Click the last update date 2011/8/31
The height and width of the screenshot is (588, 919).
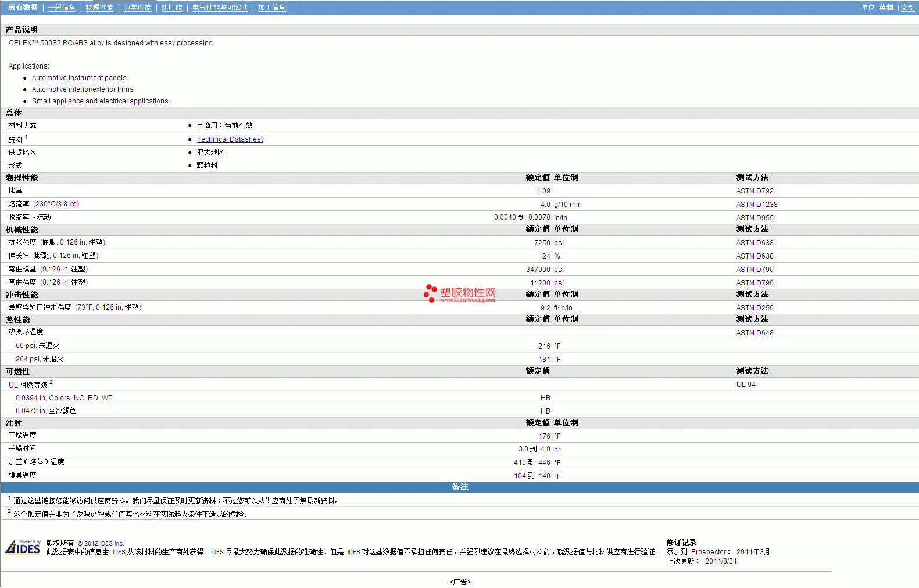coord(721,561)
